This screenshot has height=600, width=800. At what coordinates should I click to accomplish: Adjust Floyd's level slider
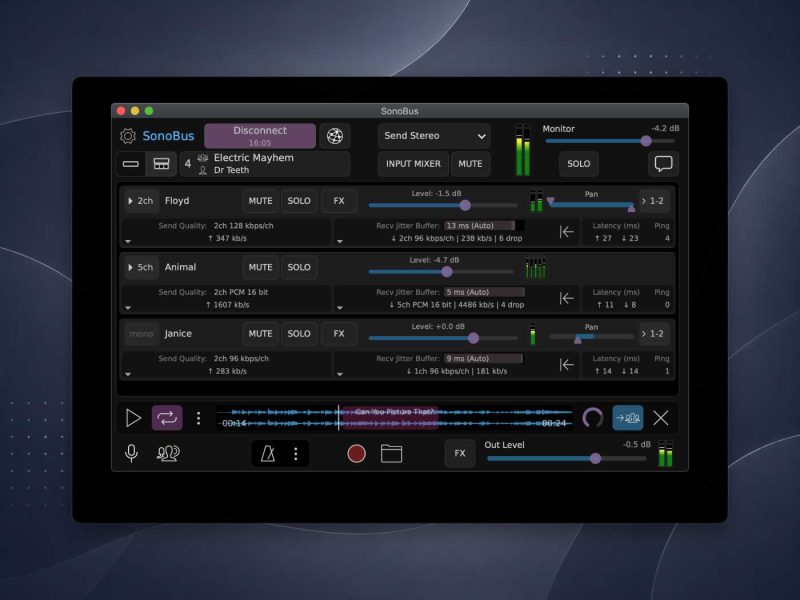[x=443, y=206]
